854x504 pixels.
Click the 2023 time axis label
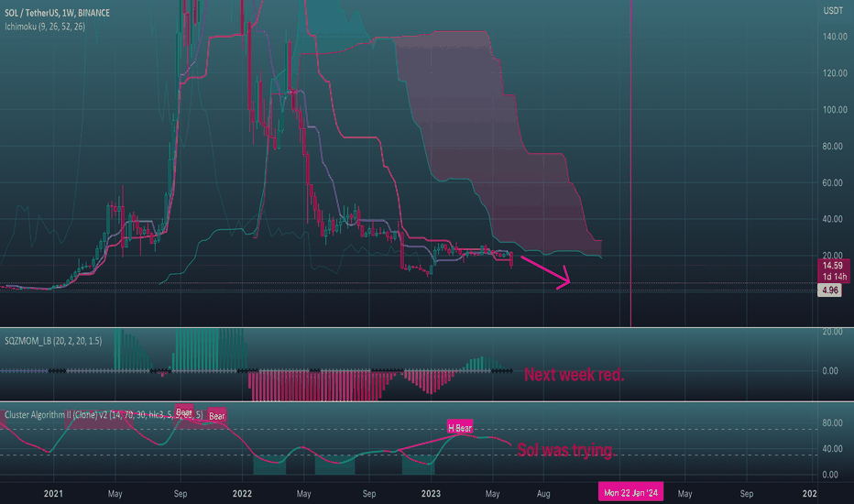[431, 494]
